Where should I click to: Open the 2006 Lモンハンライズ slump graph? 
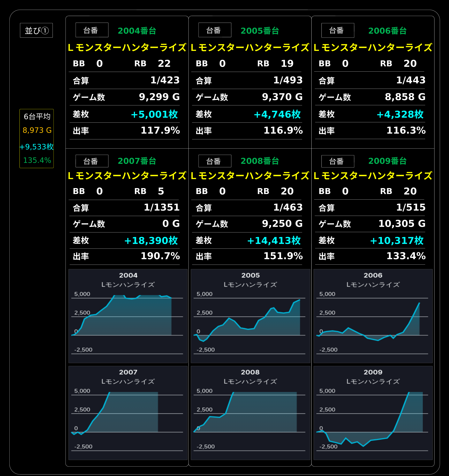pos(373,316)
